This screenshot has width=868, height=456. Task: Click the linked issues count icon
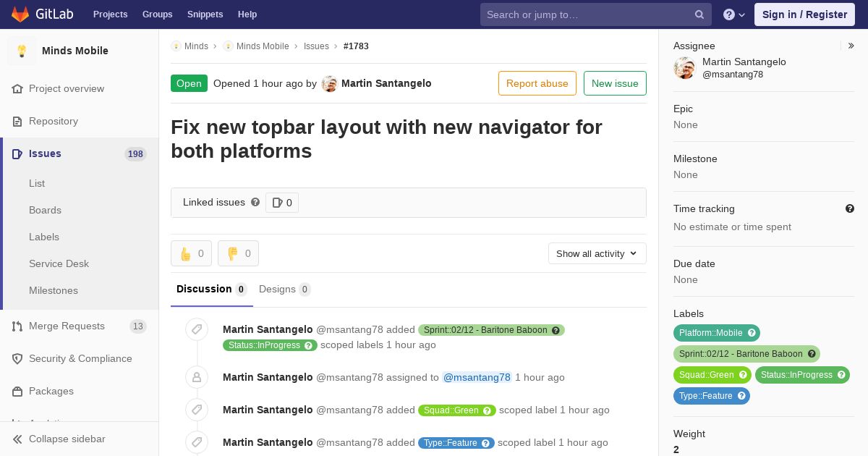pos(282,203)
